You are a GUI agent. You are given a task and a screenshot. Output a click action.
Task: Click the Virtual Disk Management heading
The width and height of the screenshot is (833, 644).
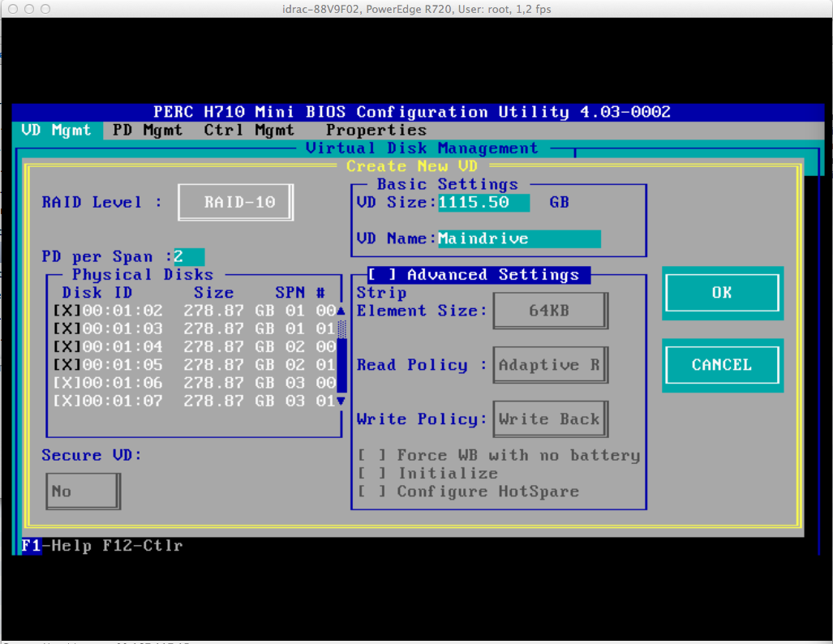click(x=422, y=148)
